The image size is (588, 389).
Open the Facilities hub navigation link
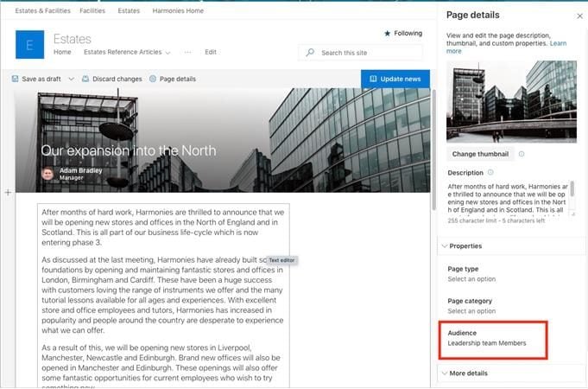[92, 11]
